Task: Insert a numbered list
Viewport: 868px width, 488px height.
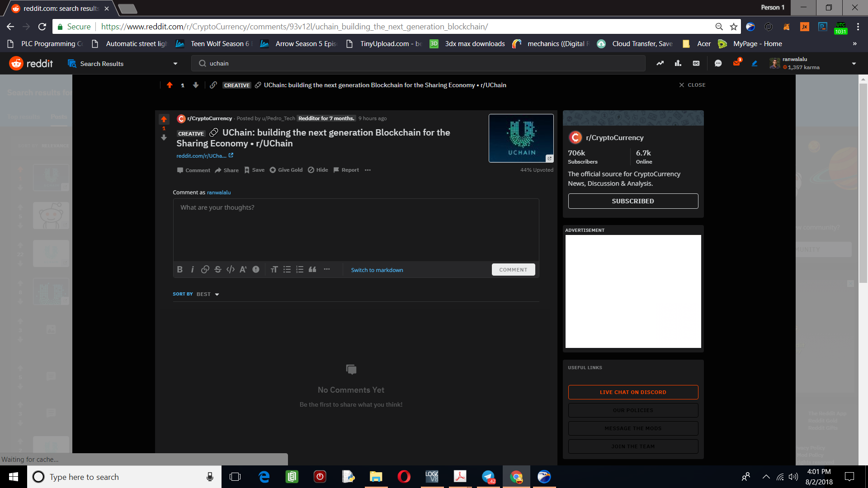Action: [299, 270]
